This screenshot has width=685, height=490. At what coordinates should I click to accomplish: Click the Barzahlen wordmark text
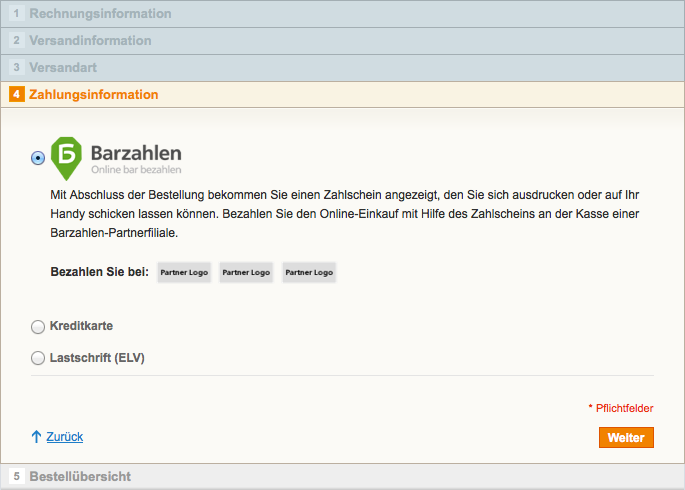pos(136,153)
